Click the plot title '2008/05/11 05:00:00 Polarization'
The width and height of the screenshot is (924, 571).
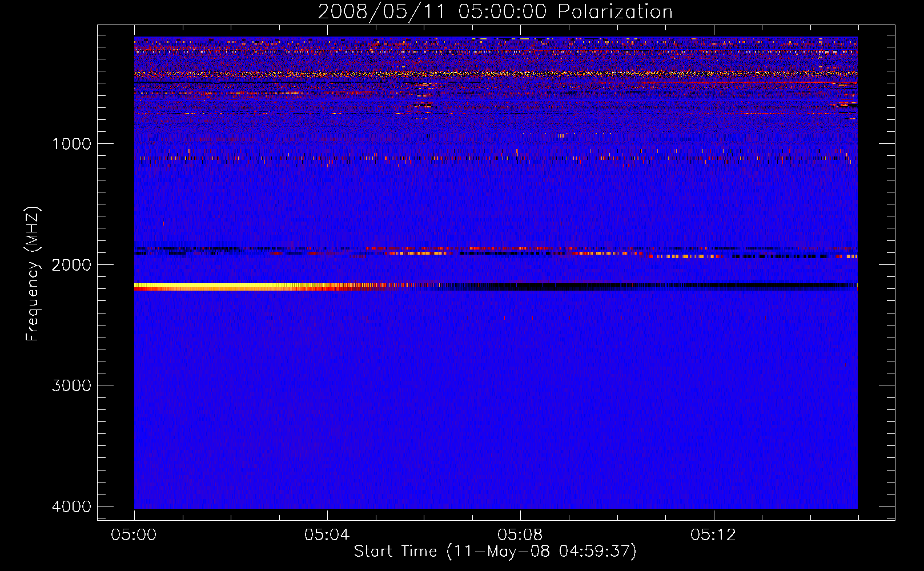[x=495, y=12]
